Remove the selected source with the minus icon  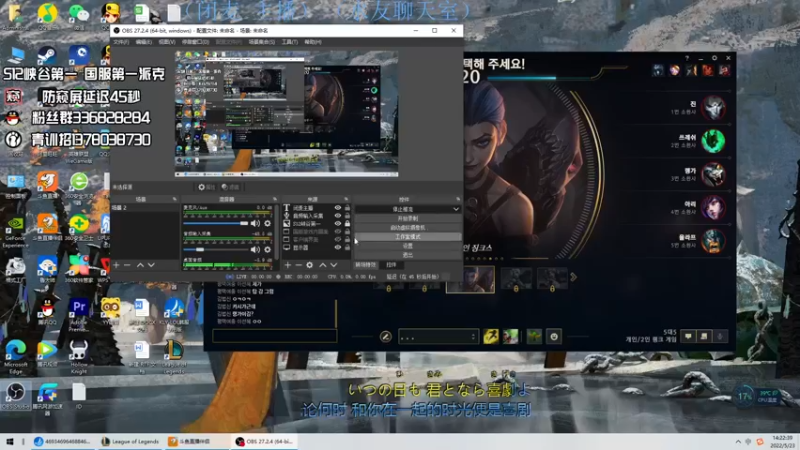tap(298, 265)
